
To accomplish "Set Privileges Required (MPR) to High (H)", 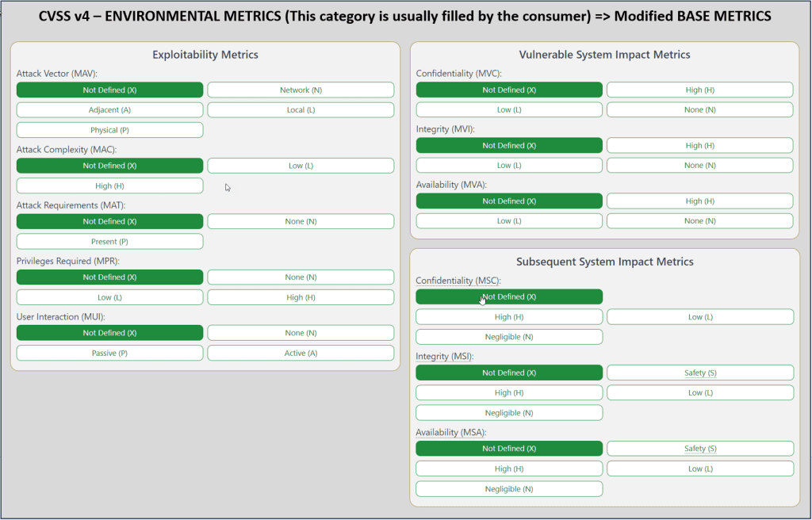I will point(301,297).
